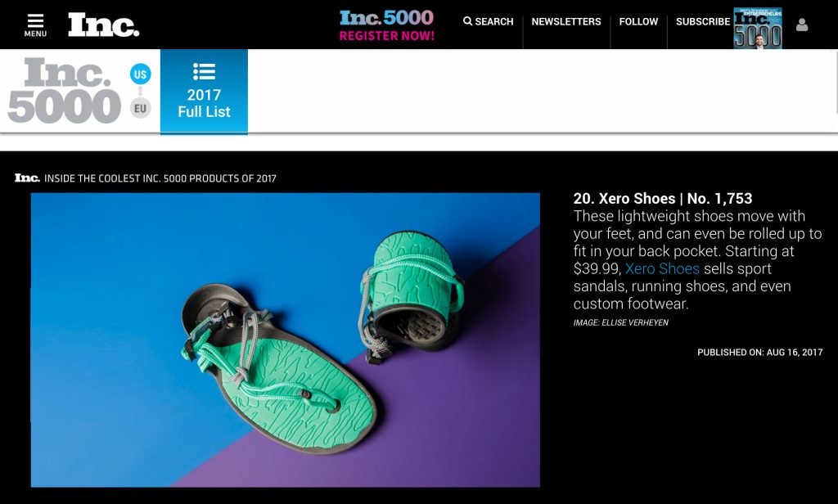Open the user account profile icon

click(x=802, y=25)
